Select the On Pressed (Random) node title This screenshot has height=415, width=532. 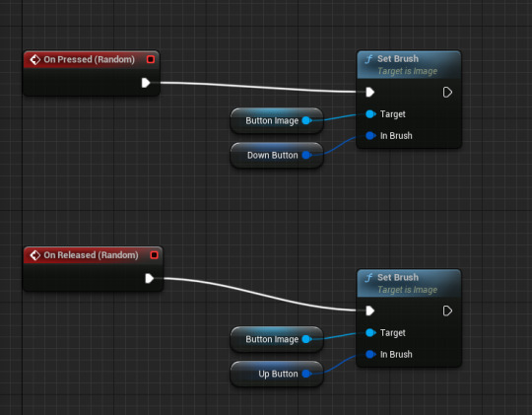point(90,60)
